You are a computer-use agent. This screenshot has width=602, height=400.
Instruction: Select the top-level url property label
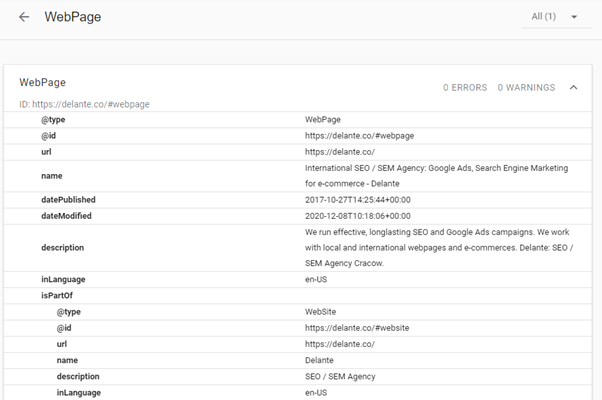pos(46,152)
